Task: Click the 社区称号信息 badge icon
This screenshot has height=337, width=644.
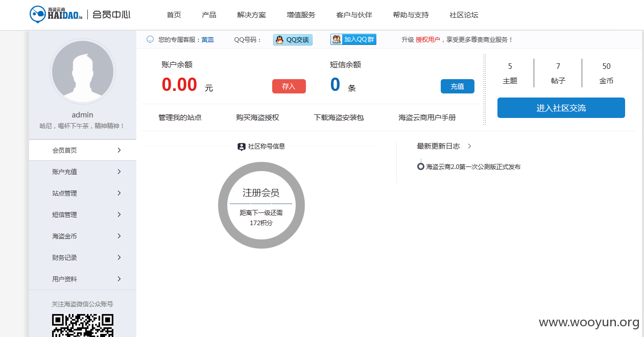Action: coord(242,147)
